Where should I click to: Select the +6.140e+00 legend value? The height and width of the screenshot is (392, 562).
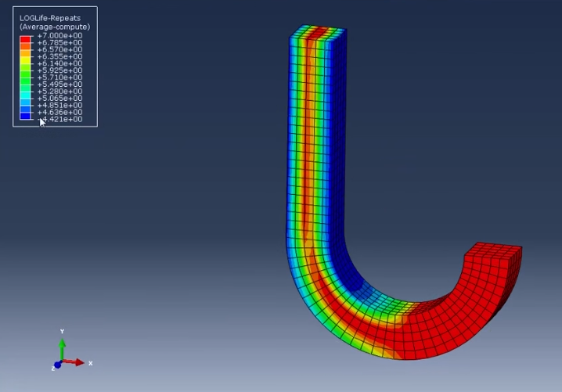click(x=59, y=63)
